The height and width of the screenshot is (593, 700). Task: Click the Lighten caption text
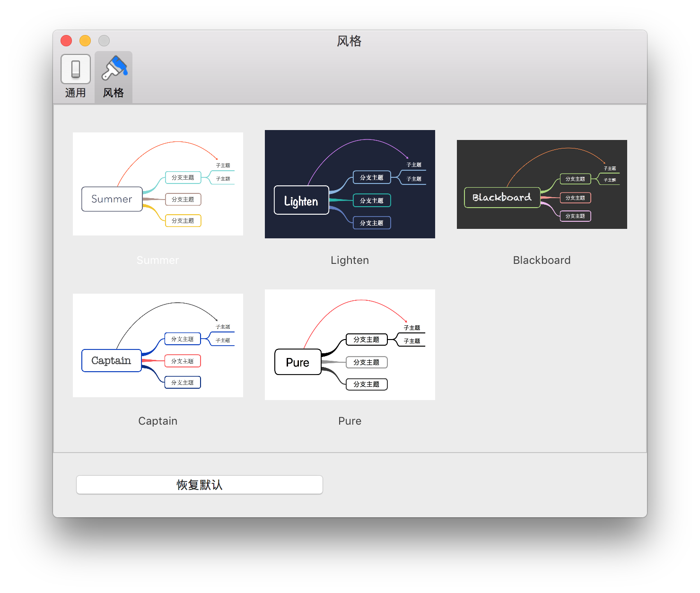pos(350,260)
